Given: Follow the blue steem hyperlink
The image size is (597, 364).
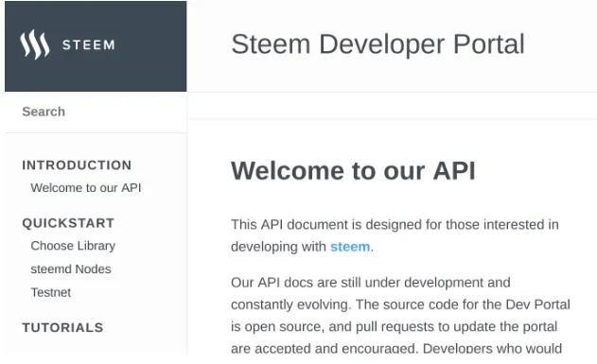Looking at the screenshot, I should [350, 247].
